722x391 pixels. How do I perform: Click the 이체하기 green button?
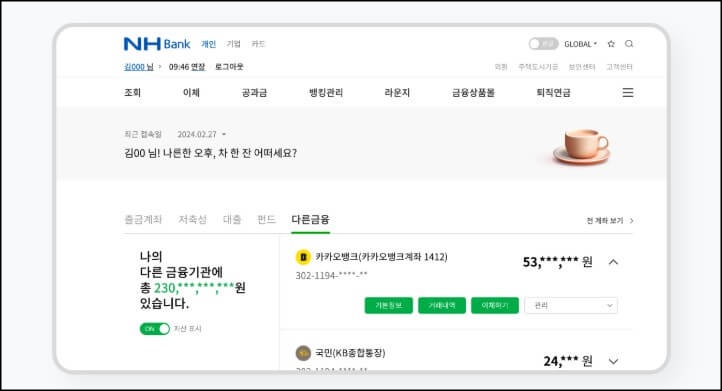pos(495,305)
